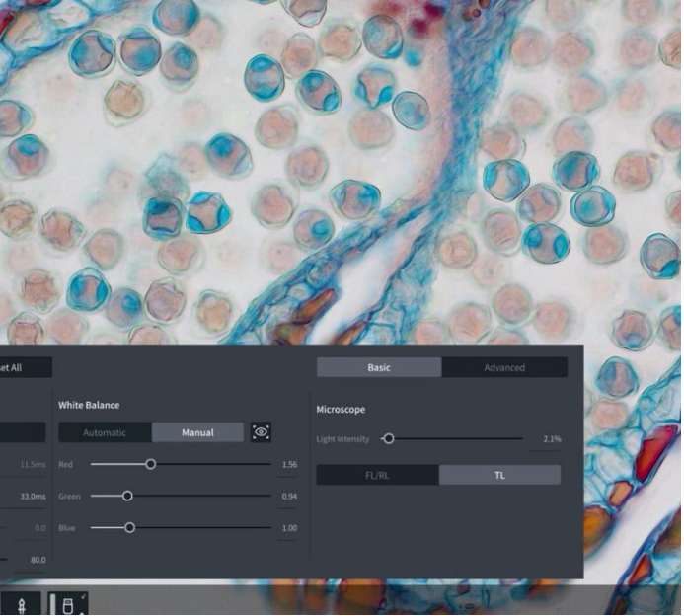Click the Red slider label
The width and height of the screenshot is (684, 616).
coord(65,465)
